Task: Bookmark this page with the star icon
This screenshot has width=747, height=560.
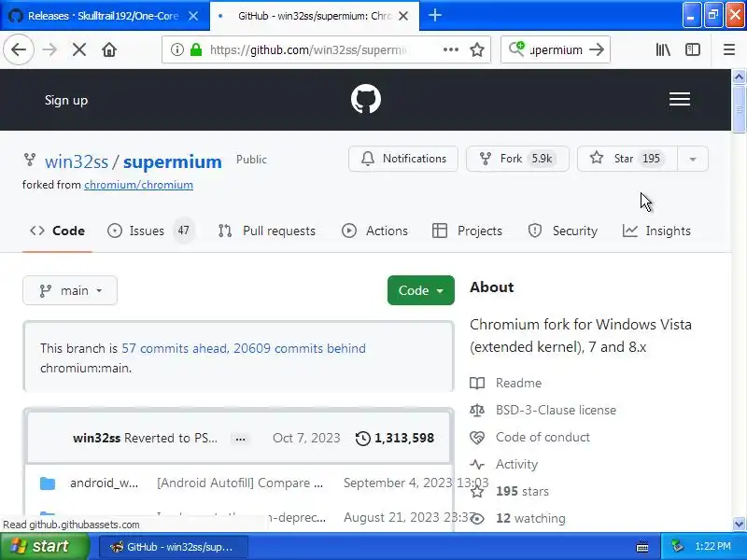Action: (477, 49)
